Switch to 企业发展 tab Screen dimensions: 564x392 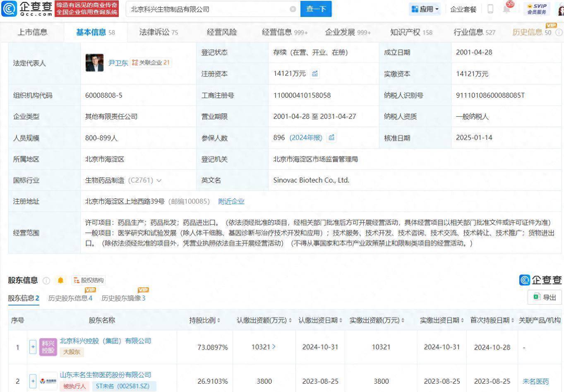click(348, 32)
